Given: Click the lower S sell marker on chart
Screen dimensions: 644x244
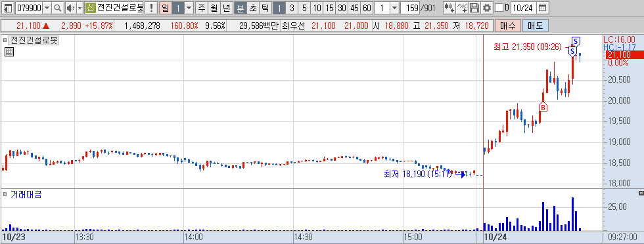Looking at the screenshot, I should (x=572, y=51).
